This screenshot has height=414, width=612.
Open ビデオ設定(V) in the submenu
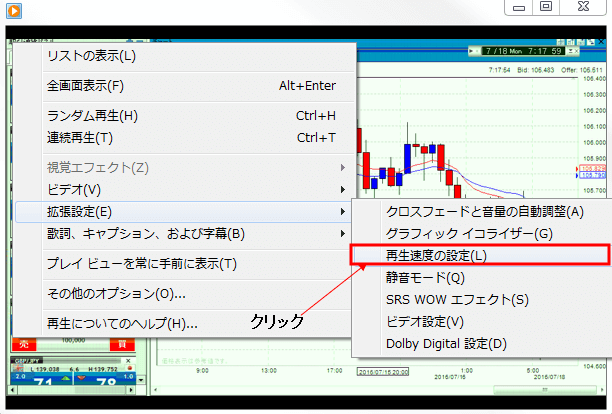click(425, 322)
